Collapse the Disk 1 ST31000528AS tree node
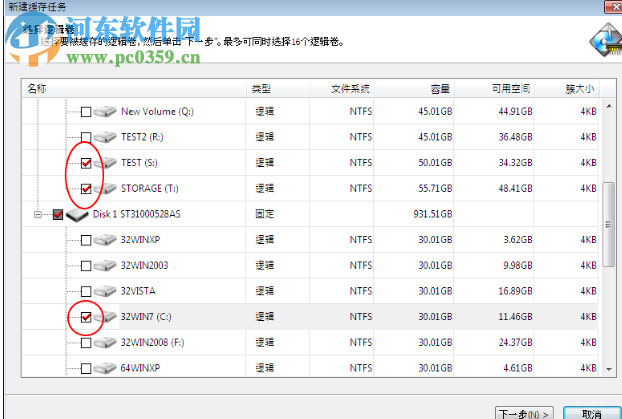 38,215
